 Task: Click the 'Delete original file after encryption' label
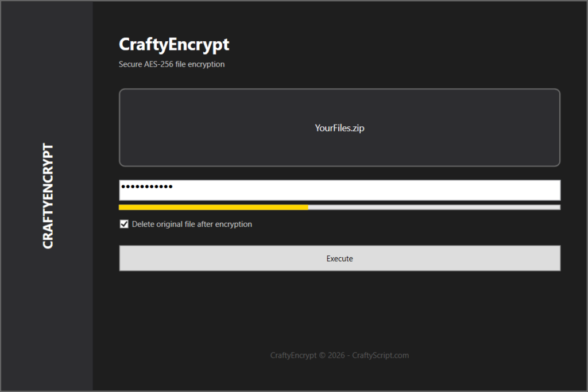tap(192, 224)
